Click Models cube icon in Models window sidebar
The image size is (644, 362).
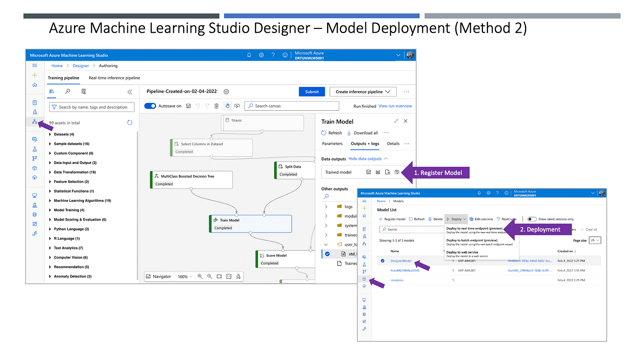click(x=364, y=279)
